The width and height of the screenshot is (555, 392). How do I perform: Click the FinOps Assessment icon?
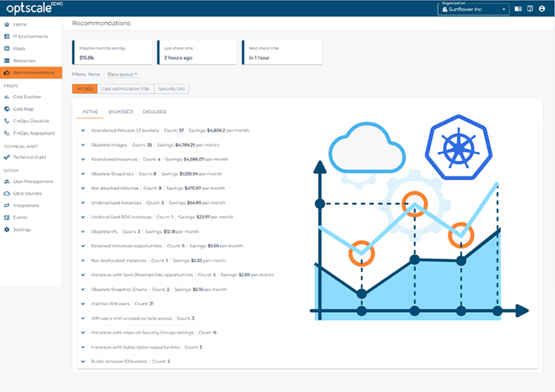pyautogui.click(x=7, y=133)
